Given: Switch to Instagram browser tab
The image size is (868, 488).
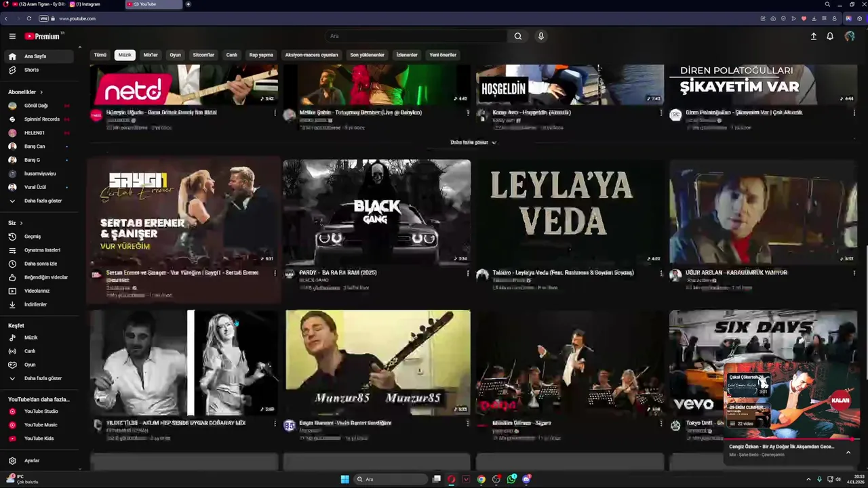Looking at the screenshot, I should point(95,4).
